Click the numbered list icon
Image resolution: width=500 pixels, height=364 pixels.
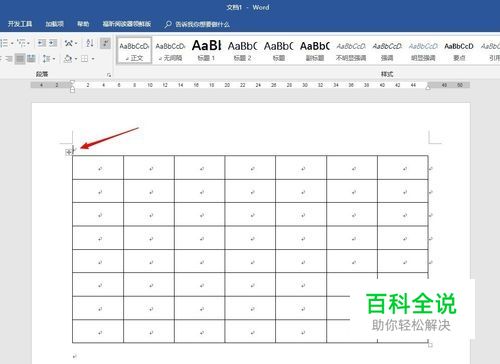pos(4,43)
